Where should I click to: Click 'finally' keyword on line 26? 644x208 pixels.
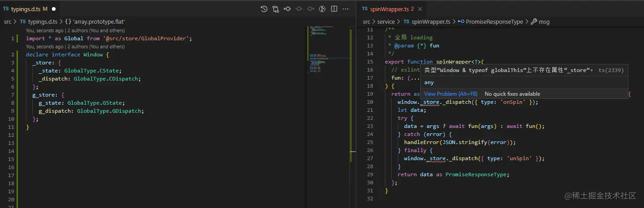[x=415, y=150]
